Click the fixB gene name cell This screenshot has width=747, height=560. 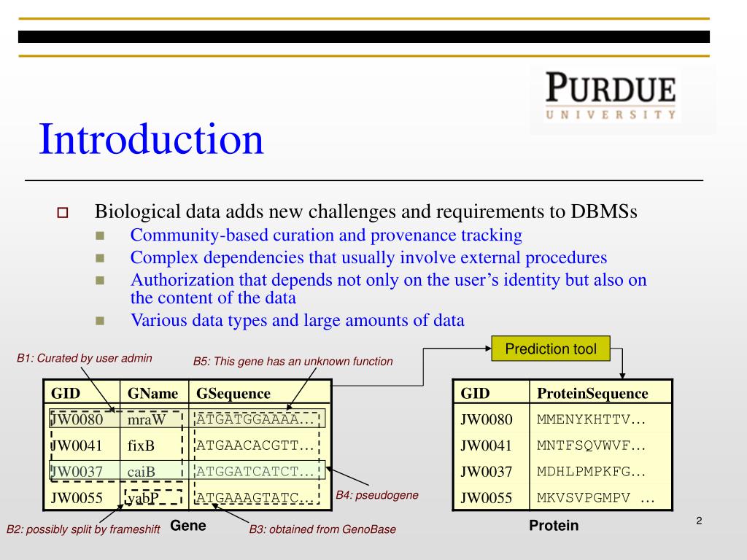click(141, 446)
